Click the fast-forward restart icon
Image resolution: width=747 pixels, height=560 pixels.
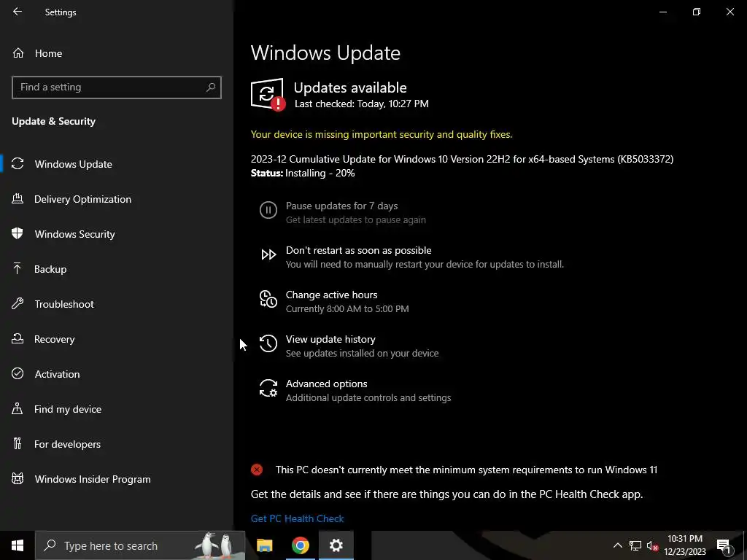pos(268,254)
